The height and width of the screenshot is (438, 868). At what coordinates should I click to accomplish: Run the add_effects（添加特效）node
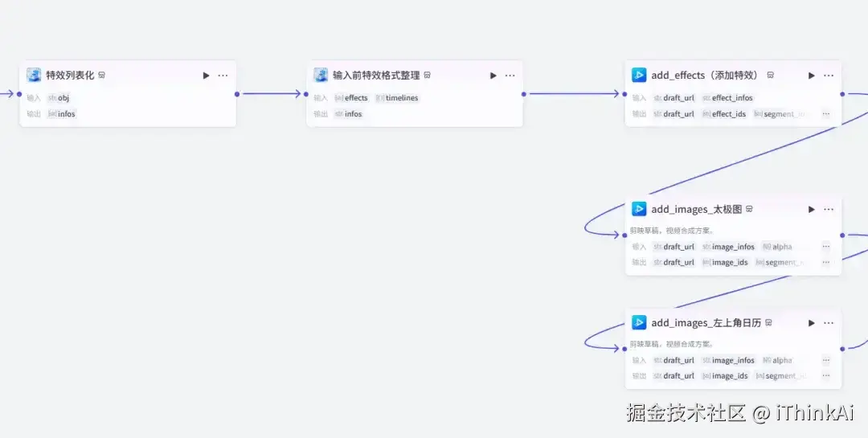pyautogui.click(x=812, y=76)
